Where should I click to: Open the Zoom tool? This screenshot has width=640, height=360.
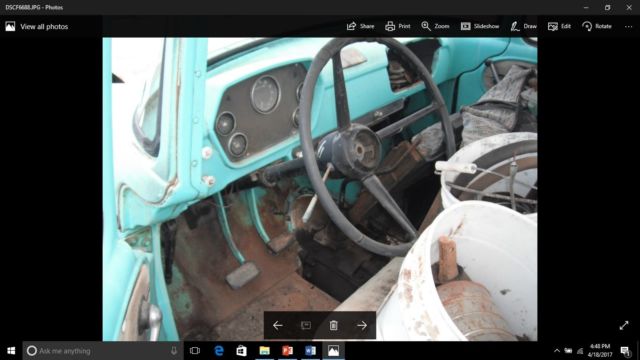click(x=435, y=26)
